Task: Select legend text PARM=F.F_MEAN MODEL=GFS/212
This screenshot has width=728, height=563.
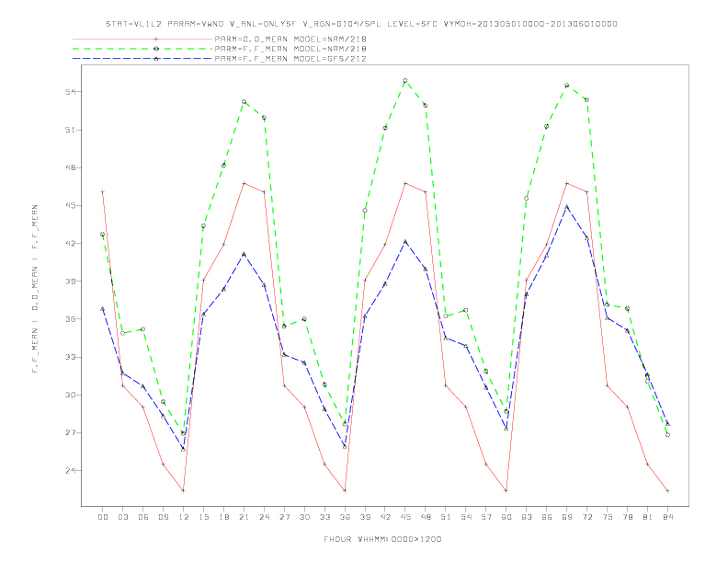Action: (290, 59)
